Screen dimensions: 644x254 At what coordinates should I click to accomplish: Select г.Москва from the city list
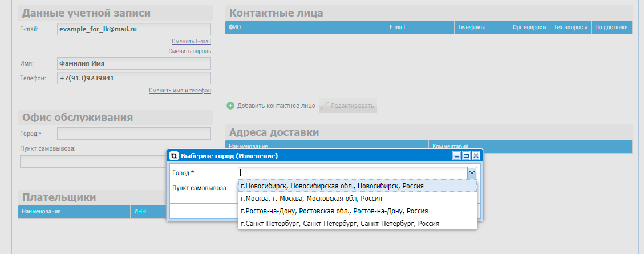point(358,199)
